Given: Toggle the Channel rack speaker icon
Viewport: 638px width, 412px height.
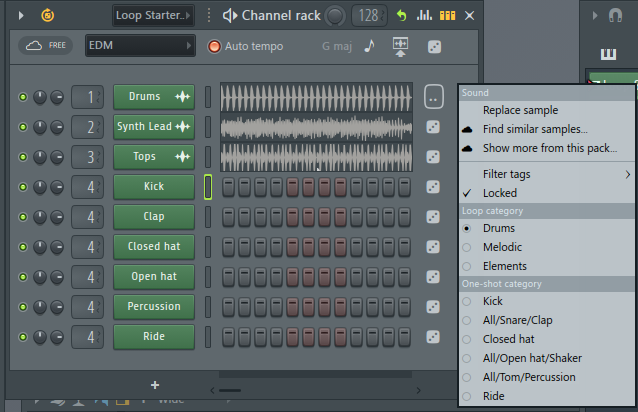Looking at the screenshot, I should tap(230, 15).
